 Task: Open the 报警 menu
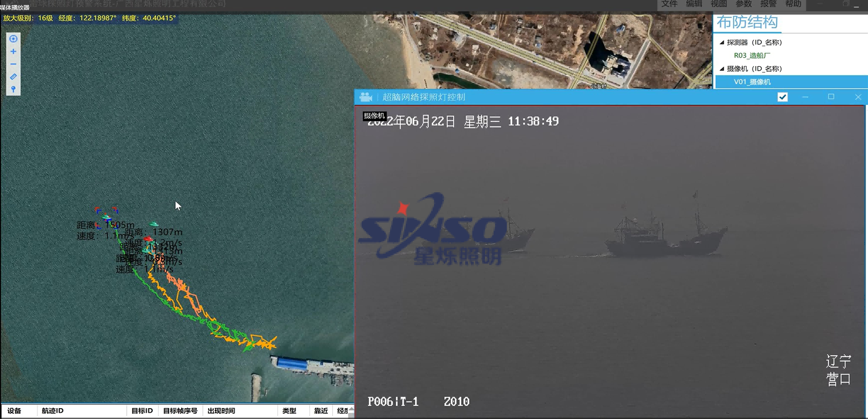[x=768, y=4]
